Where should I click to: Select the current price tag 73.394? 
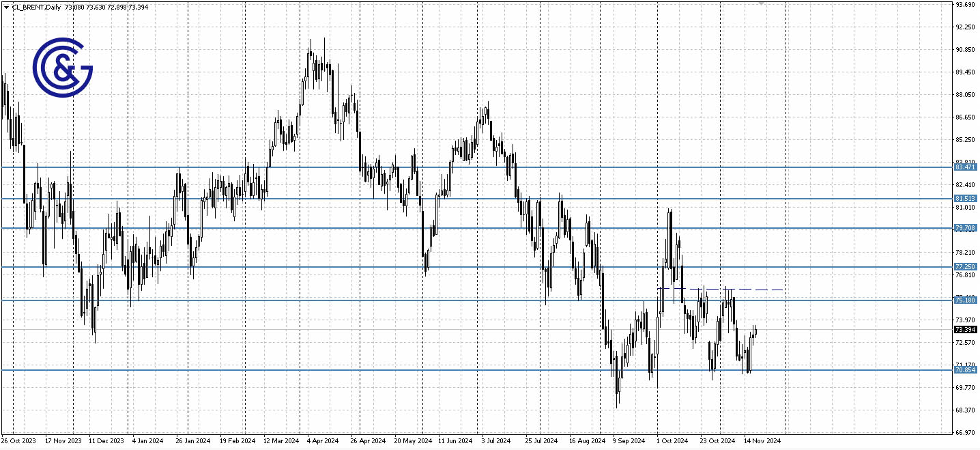point(964,330)
